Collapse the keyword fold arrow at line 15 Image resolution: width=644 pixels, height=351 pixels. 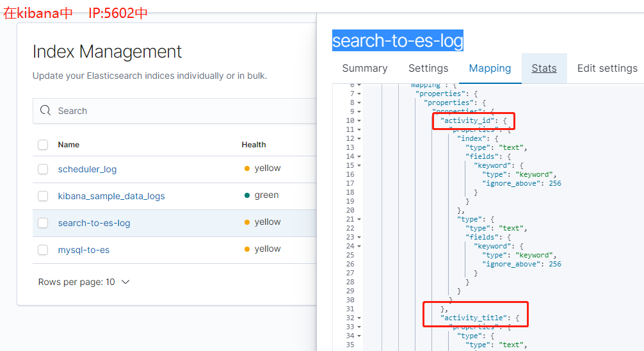[359, 166]
